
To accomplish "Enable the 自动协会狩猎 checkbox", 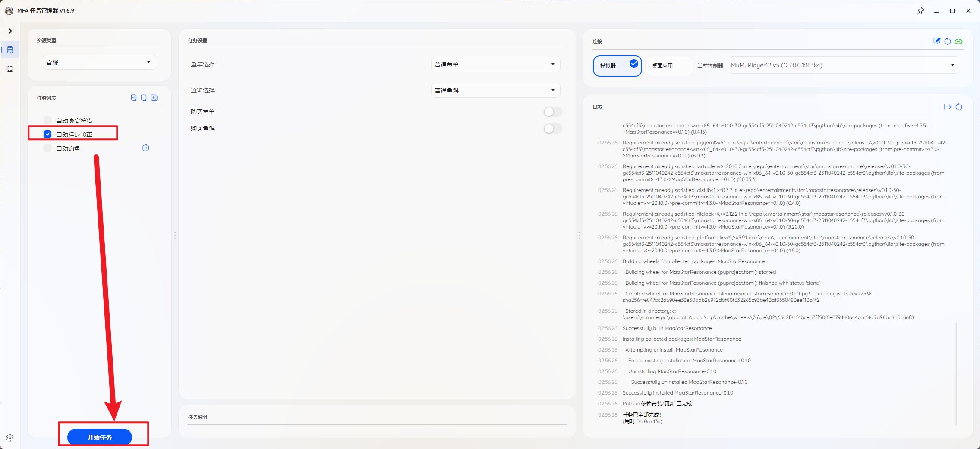I will click(47, 120).
